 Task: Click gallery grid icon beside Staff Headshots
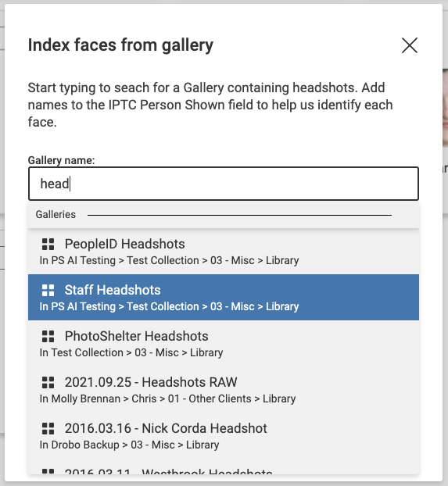(x=48, y=291)
